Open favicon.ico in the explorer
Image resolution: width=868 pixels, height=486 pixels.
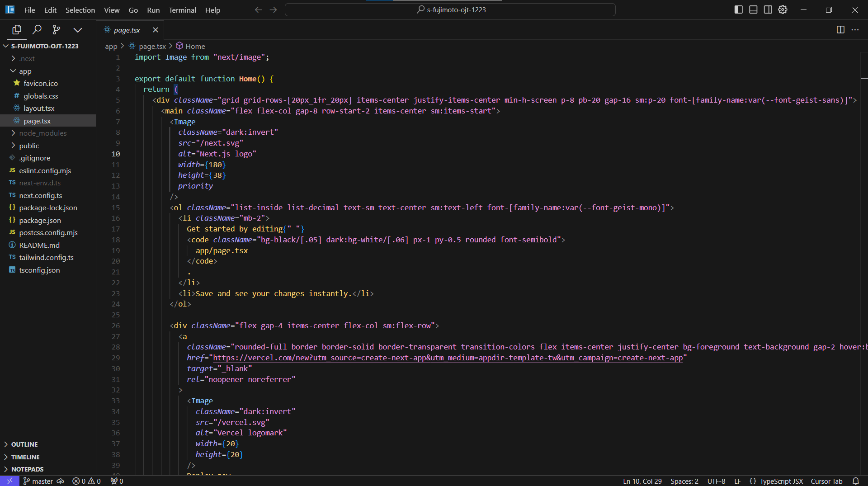click(x=48, y=84)
